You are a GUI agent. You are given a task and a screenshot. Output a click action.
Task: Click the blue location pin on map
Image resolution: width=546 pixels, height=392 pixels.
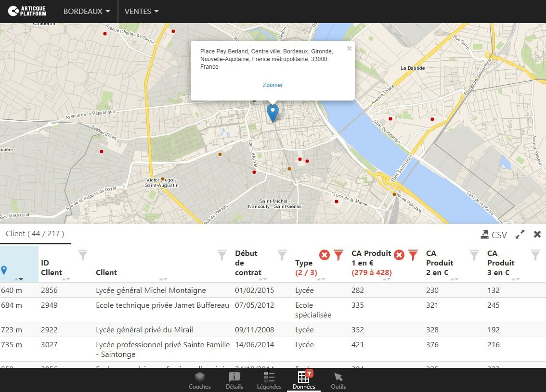click(273, 113)
